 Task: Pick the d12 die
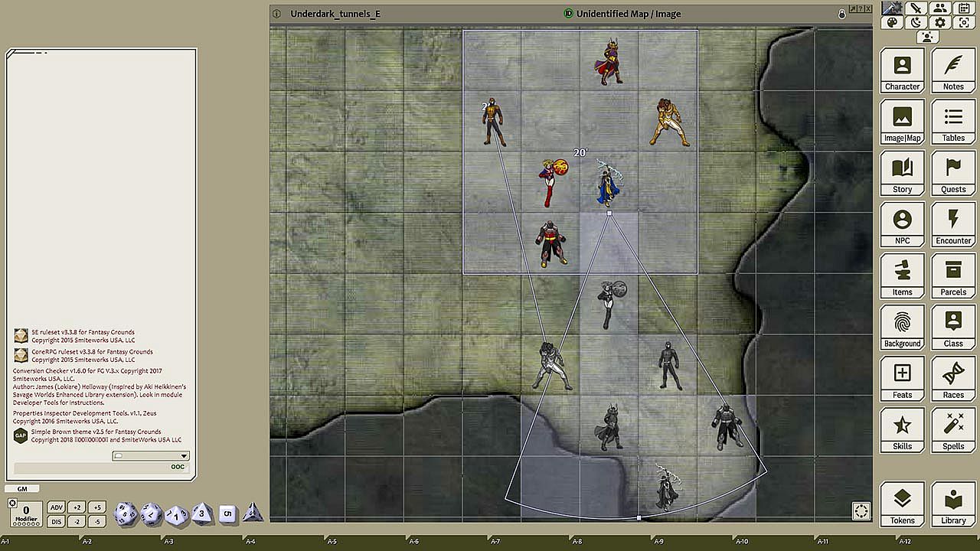tap(151, 514)
